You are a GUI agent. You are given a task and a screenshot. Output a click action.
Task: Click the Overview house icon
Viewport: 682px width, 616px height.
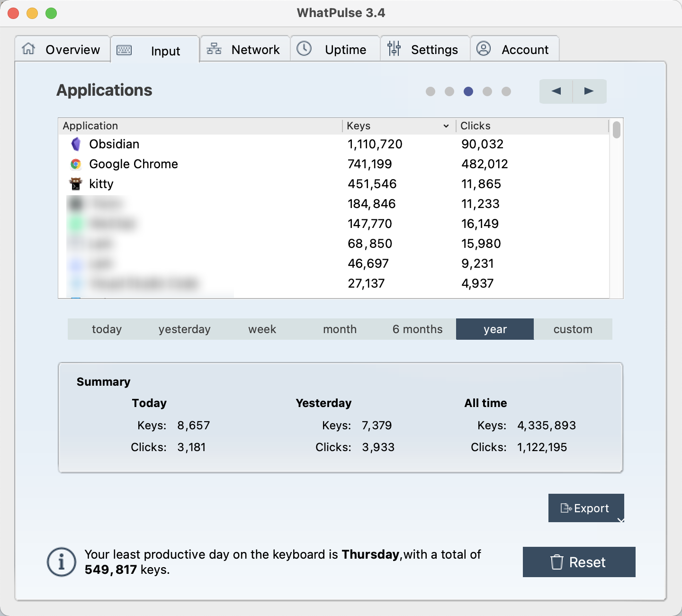(x=29, y=49)
